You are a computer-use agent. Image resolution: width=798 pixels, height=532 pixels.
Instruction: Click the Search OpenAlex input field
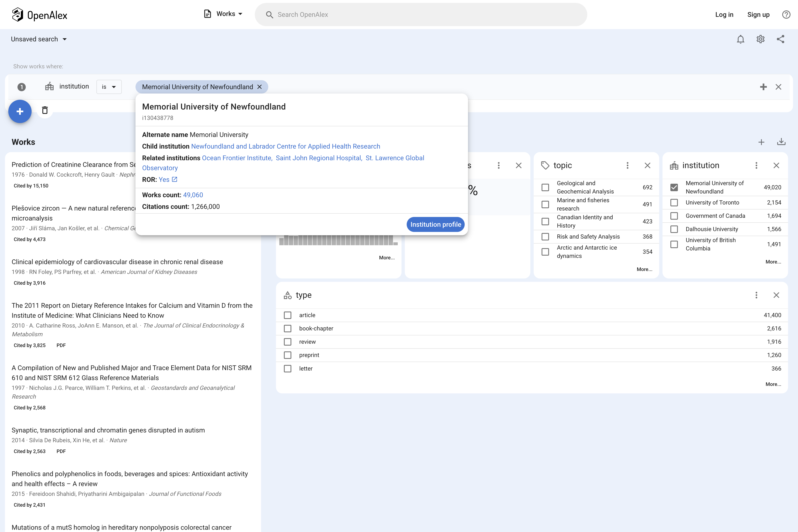(421, 15)
